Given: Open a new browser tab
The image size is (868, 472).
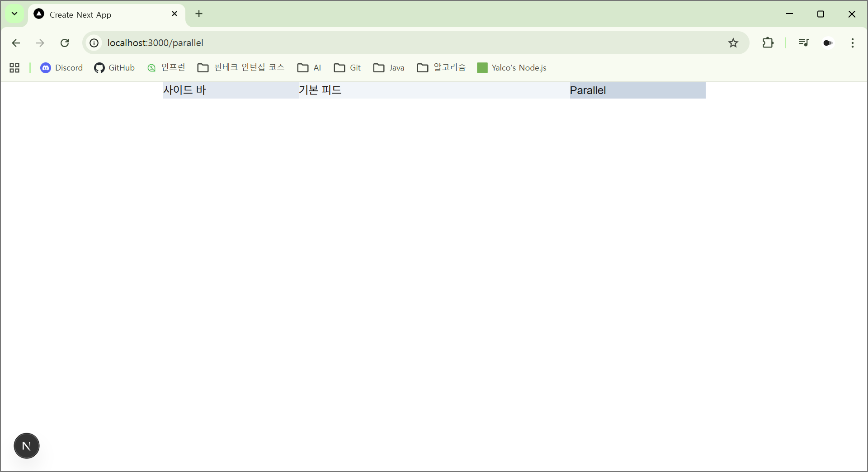Looking at the screenshot, I should (x=199, y=14).
